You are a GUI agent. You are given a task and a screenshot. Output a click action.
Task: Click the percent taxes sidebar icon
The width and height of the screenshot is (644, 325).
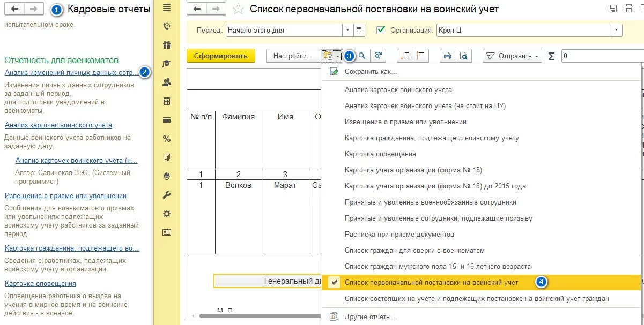coord(166,139)
